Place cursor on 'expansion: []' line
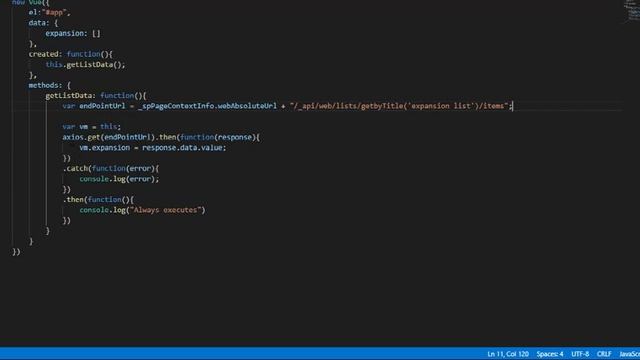This screenshot has height=360, width=640. click(x=73, y=33)
